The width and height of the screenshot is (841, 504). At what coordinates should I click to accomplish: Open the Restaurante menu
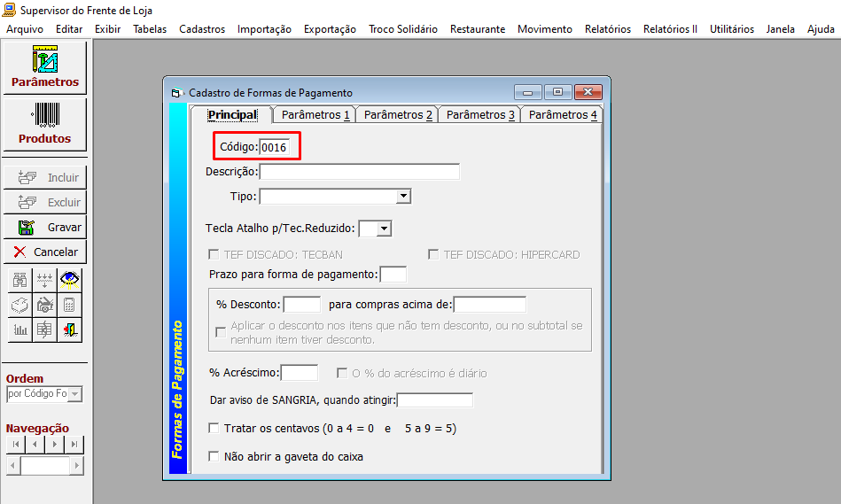pyautogui.click(x=478, y=29)
